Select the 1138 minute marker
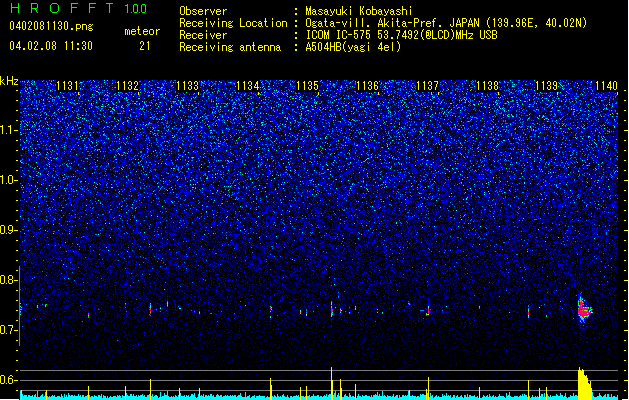 pos(487,86)
